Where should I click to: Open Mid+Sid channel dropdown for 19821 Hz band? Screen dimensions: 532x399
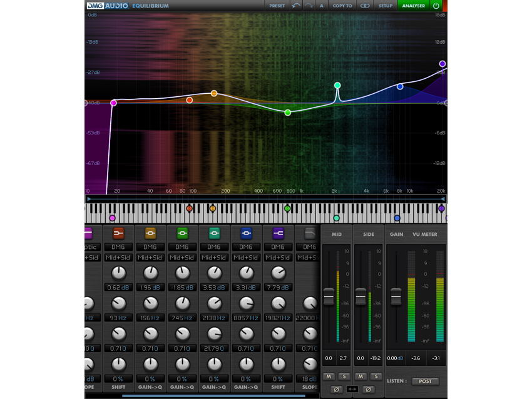click(x=278, y=258)
